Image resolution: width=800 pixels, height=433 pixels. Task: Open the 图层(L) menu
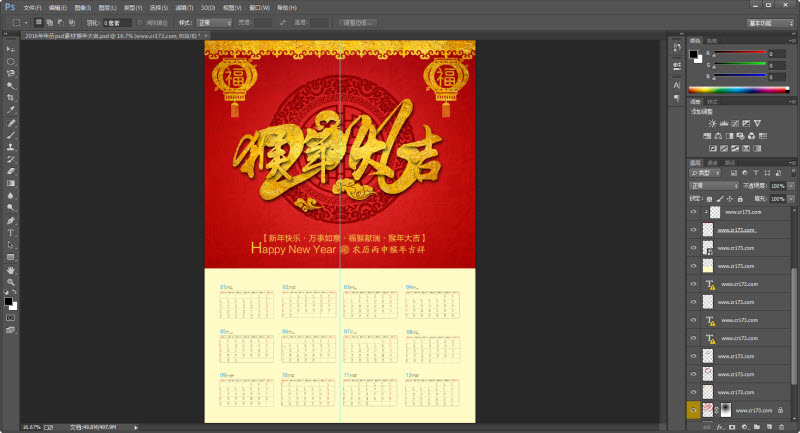(x=107, y=8)
